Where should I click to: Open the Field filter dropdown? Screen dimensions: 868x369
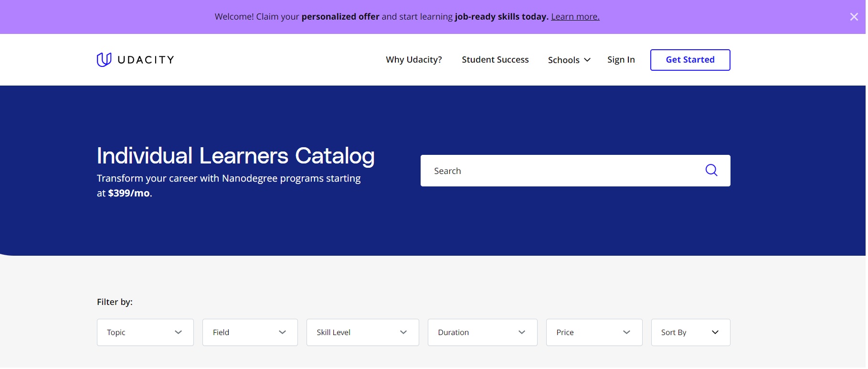click(x=250, y=333)
